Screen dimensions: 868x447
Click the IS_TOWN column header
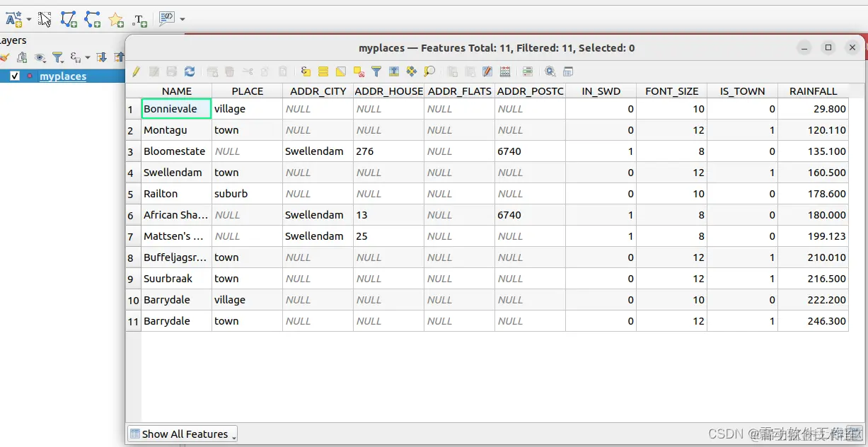click(x=743, y=91)
